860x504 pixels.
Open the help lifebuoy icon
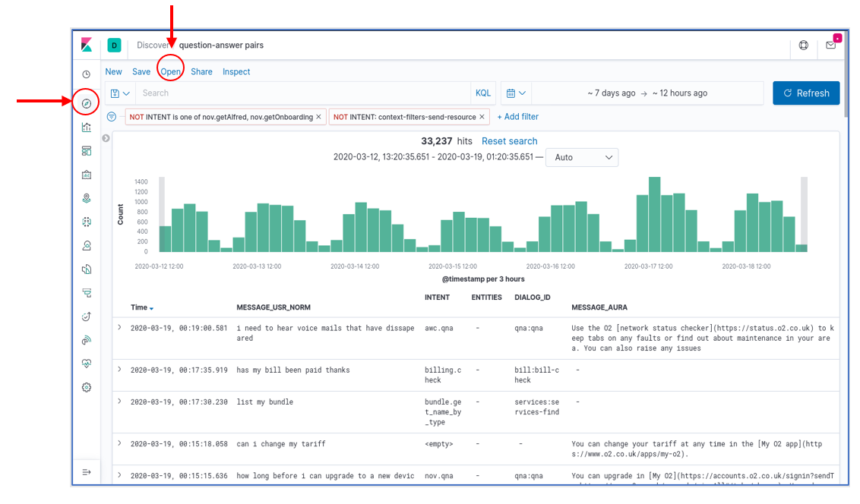pos(804,45)
